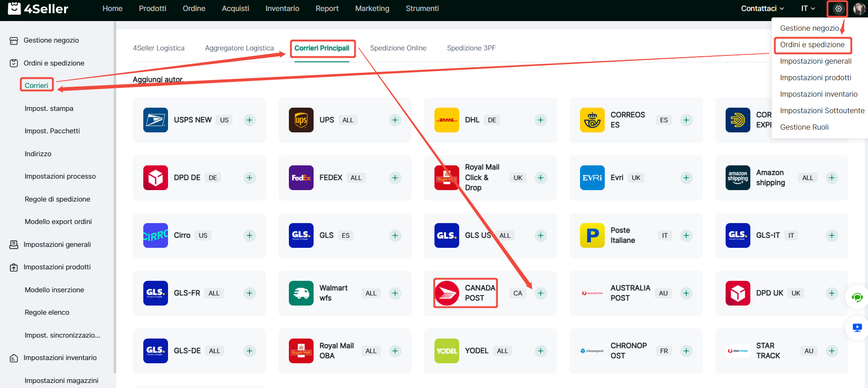This screenshot has height=388, width=868.
Task: Open the IT language dropdown
Action: point(808,9)
